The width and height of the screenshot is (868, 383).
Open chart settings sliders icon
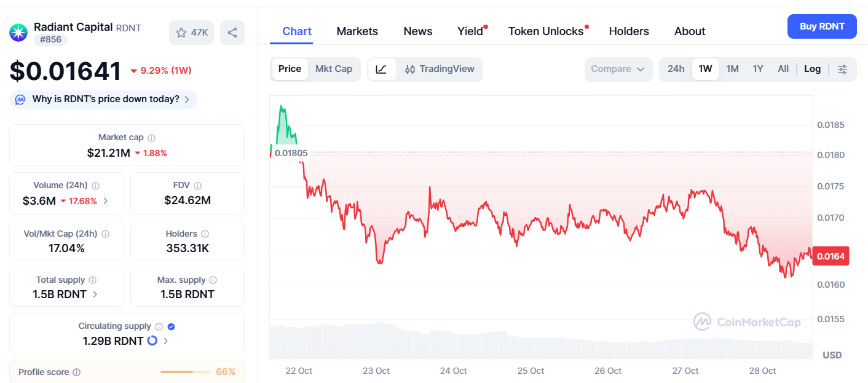[842, 69]
